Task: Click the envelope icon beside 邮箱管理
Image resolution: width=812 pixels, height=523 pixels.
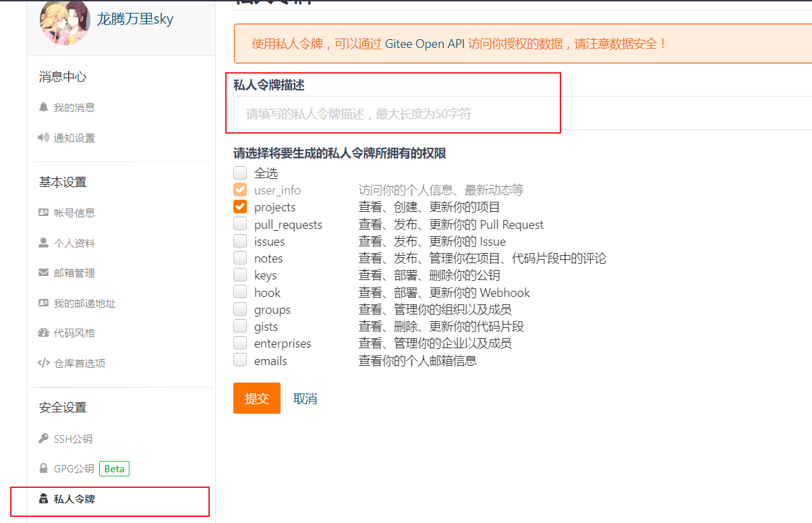Action: click(44, 273)
